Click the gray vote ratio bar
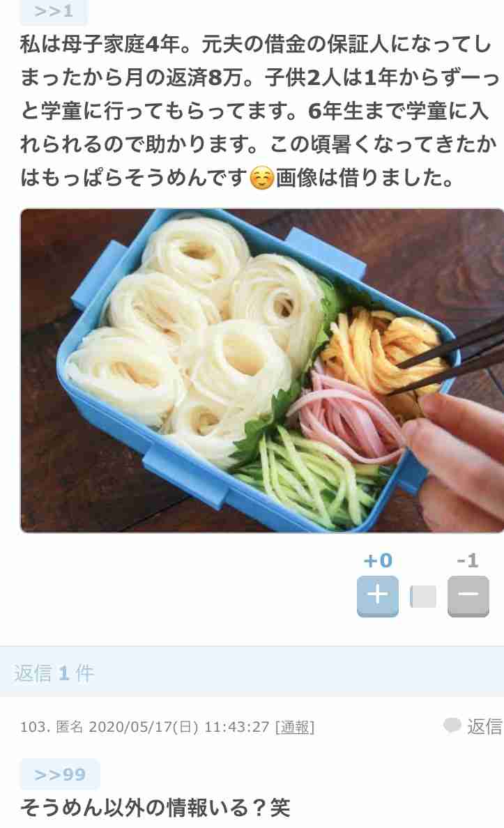 [x=423, y=597]
